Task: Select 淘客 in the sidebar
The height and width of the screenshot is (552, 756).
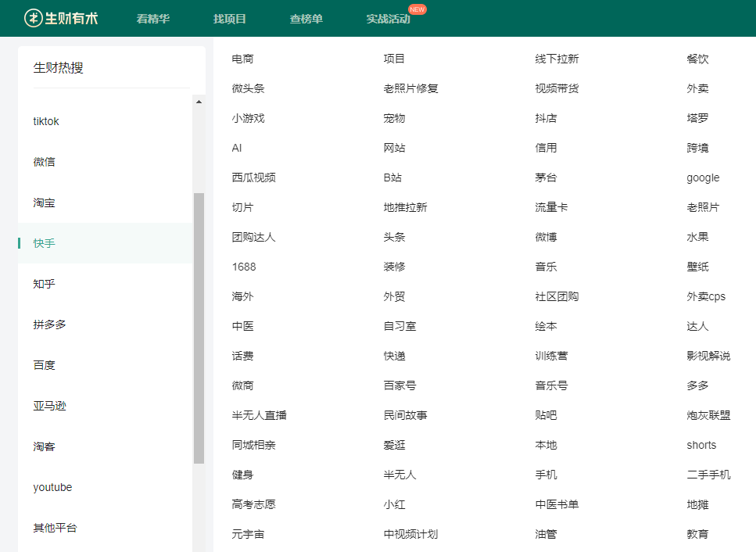Action: click(x=44, y=447)
